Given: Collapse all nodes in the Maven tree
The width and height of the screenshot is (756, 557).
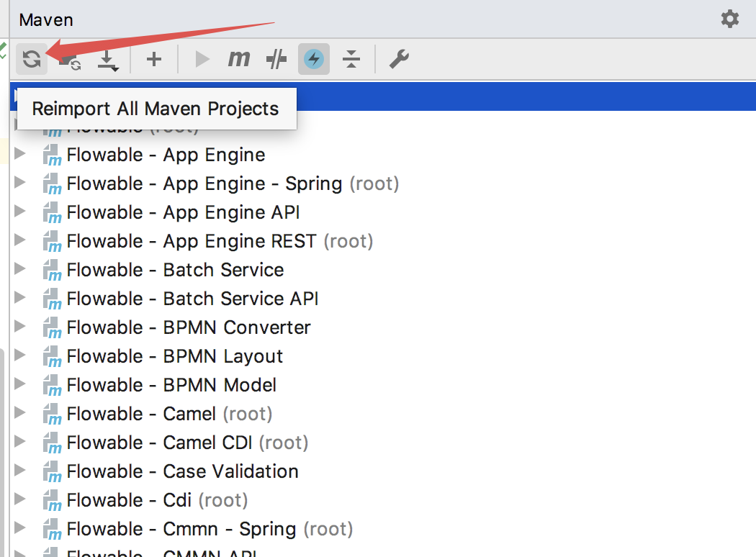Looking at the screenshot, I should (351, 59).
